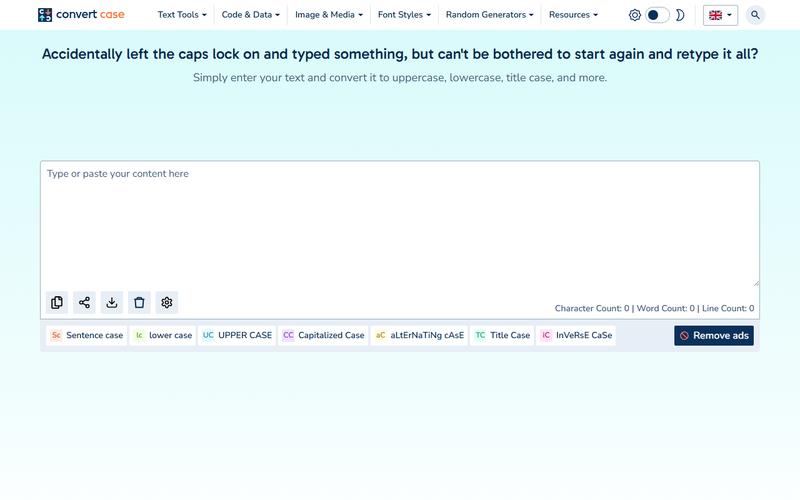Apply InVeRsE CaSe conversion
Screen dimensions: 800x500
point(576,335)
